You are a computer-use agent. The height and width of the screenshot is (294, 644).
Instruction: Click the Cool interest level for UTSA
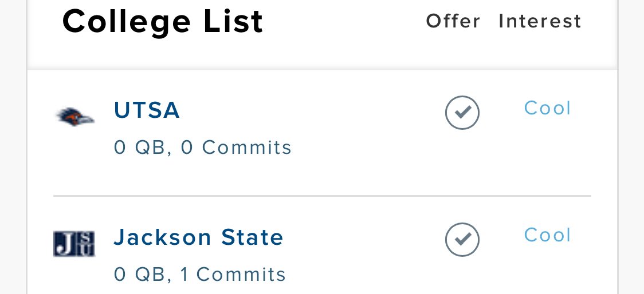(547, 108)
